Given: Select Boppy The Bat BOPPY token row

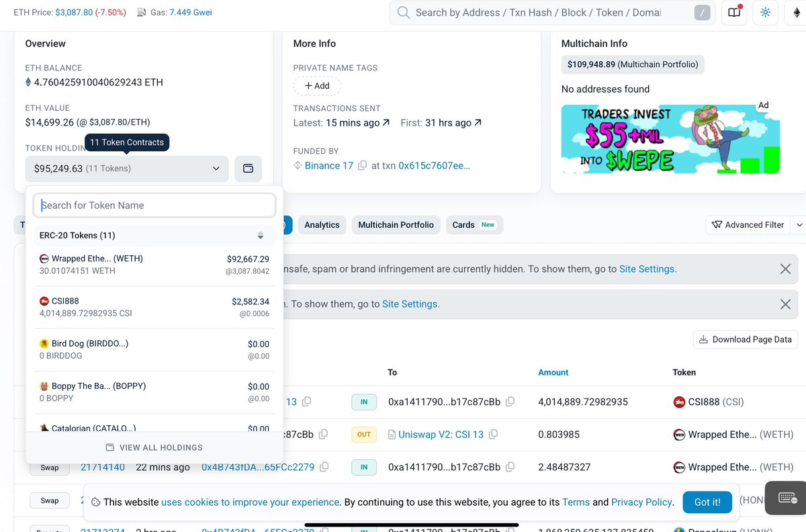Looking at the screenshot, I should pyautogui.click(x=154, y=392).
